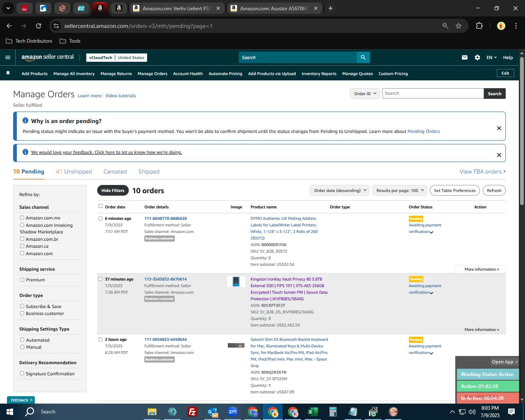Viewport: 525px width, 420px height.
Task: Close the FEEDBACK tag with its X
Action: tap(31, 400)
